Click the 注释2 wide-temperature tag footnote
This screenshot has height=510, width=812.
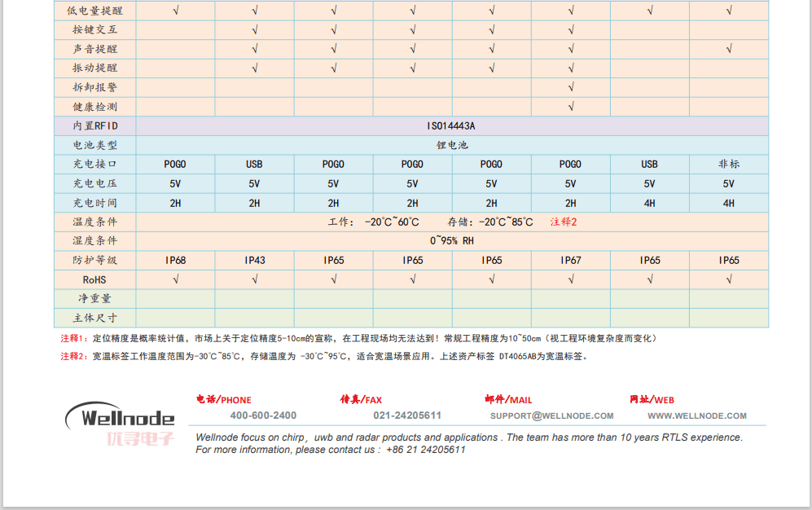coord(324,356)
